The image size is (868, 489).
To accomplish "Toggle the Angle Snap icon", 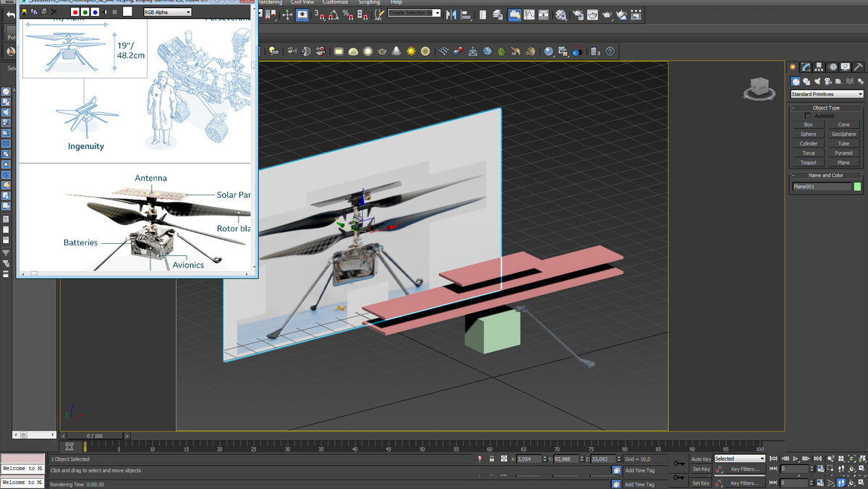I will pyautogui.click(x=333, y=14).
